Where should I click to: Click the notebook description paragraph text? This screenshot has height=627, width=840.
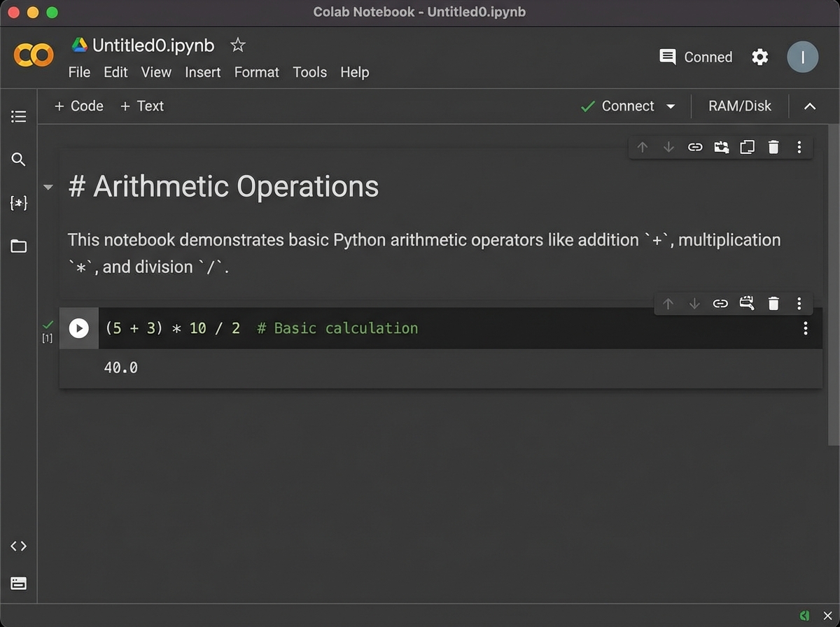[424, 253]
